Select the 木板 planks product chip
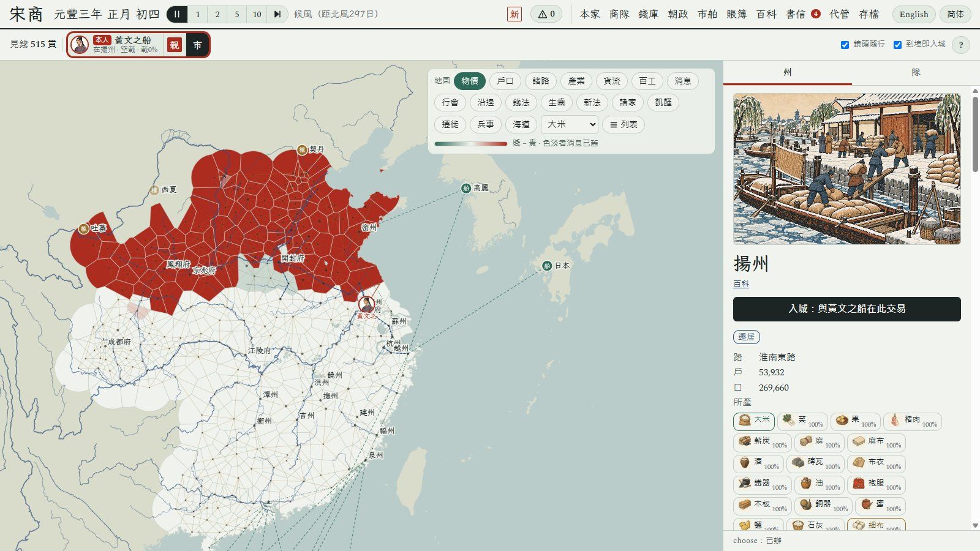The image size is (980, 551). click(x=763, y=506)
